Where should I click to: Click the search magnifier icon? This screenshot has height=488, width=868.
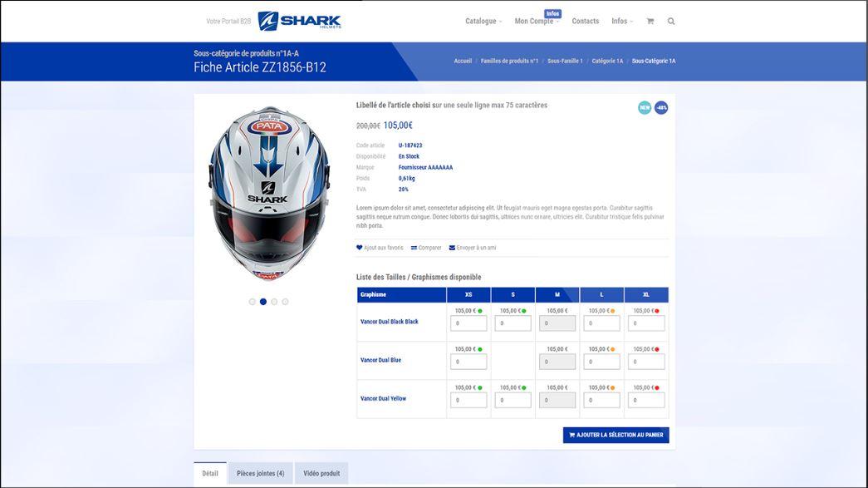tap(671, 21)
